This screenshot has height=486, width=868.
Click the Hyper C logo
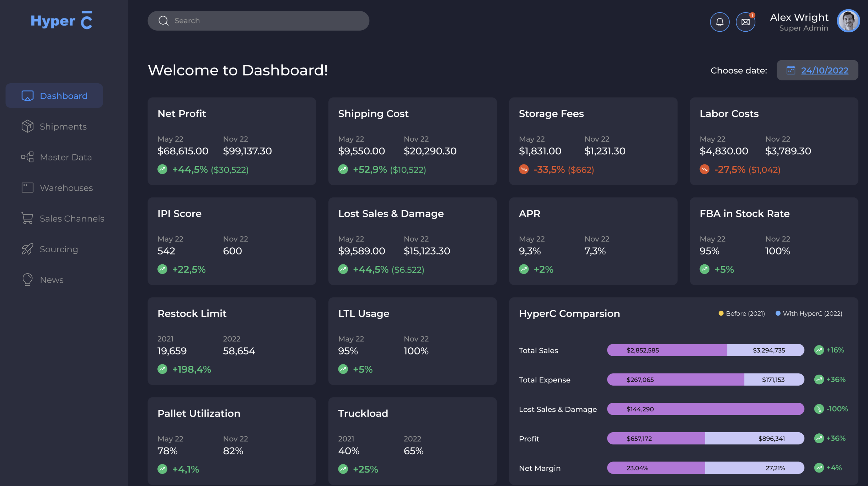point(61,21)
